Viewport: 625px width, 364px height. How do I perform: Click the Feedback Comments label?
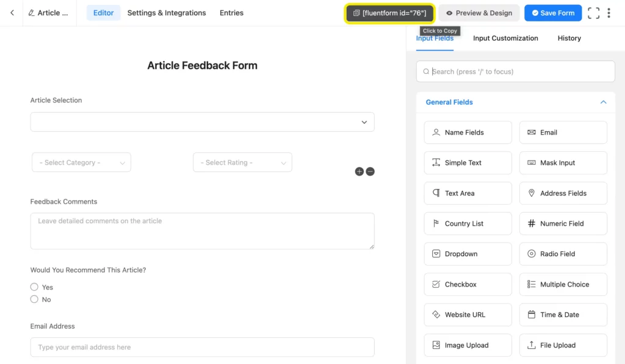[63, 202]
